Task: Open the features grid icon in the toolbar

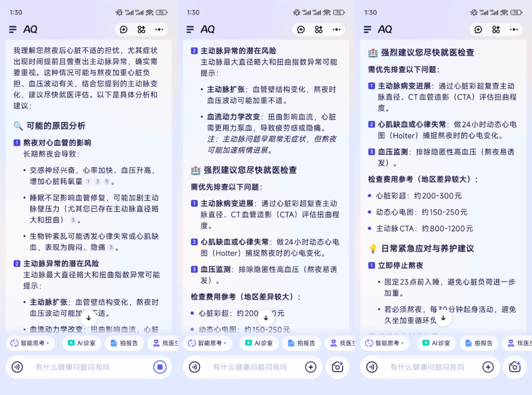Action: [x=141, y=30]
